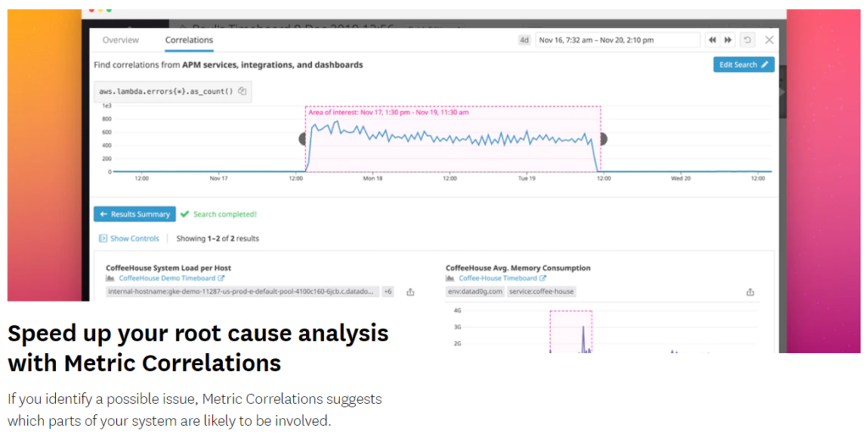The width and height of the screenshot is (868, 437).
Task: Click CoffeeHouse Avg. Memory Consumption title
Action: 518,268
